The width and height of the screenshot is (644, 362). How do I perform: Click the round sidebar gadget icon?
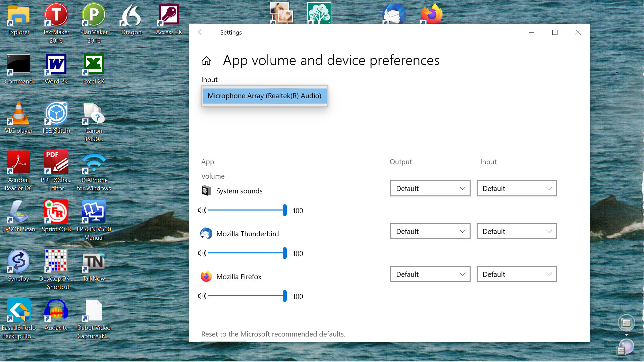pos(626,323)
